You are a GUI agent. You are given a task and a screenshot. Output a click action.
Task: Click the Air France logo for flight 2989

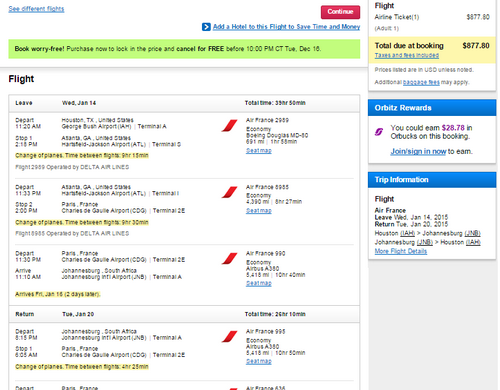point(229,126)
